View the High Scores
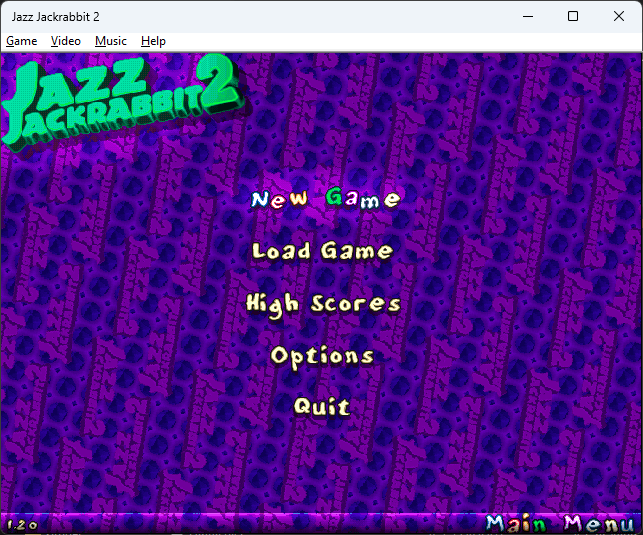Image resolution: width=643 pixels, height=535 pixels. pos(323,305)
